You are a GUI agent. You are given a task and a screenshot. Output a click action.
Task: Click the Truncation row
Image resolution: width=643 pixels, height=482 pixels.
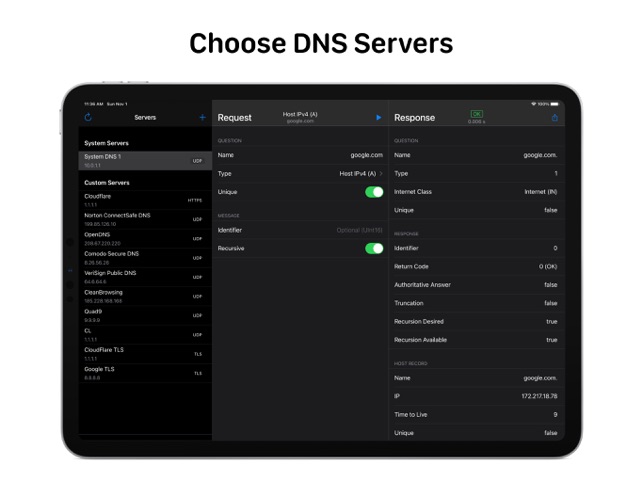pyautogui.click(x=476, y=303)
